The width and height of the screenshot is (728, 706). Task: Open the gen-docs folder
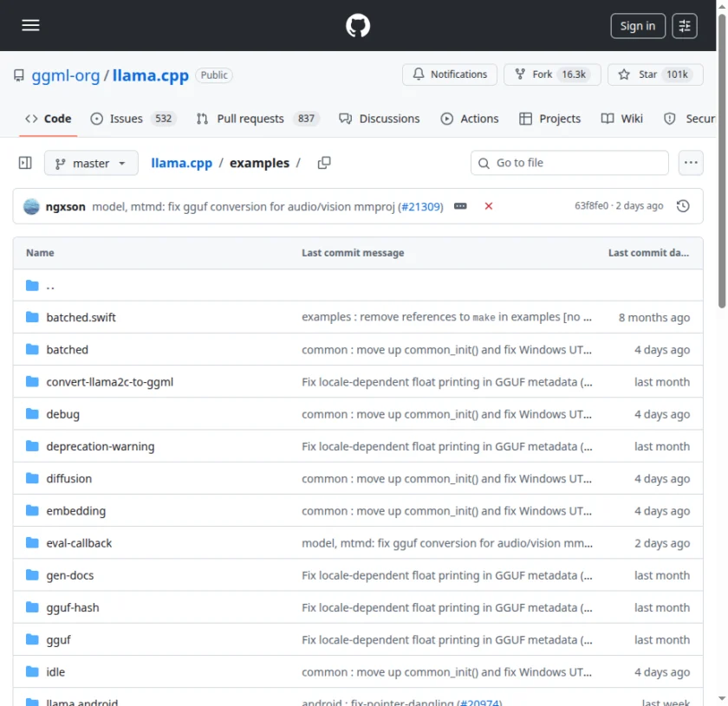click(70, 574)
